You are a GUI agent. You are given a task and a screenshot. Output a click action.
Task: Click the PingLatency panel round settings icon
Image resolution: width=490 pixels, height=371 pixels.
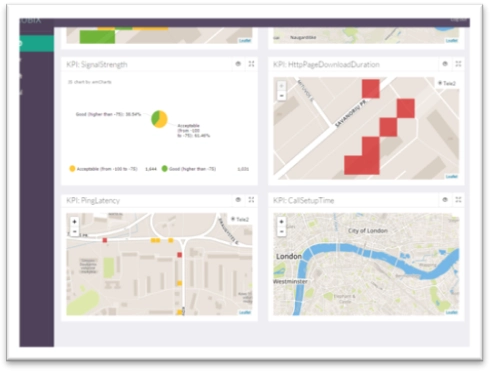[238, 200]
